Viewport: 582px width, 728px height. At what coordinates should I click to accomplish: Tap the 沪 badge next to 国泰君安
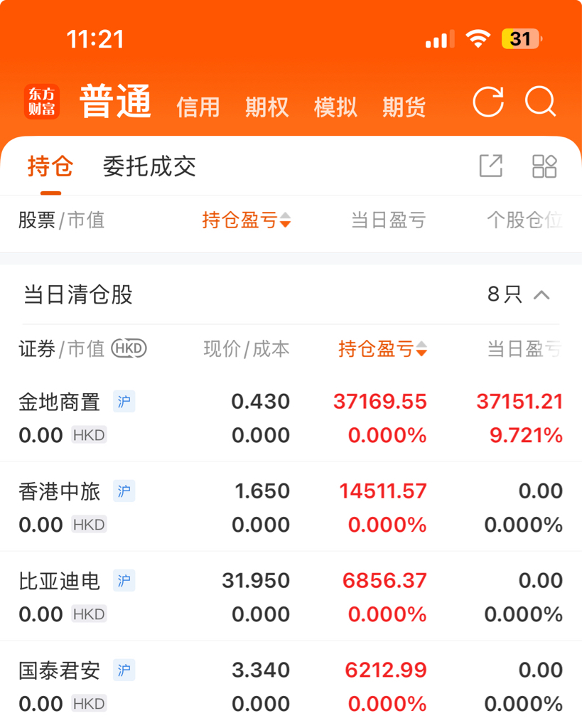[124, 670]
